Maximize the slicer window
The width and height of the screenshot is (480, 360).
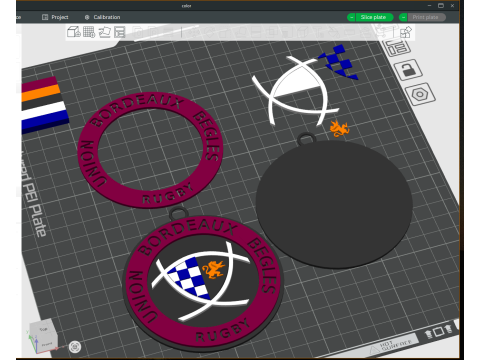click(x=441, y=6)
